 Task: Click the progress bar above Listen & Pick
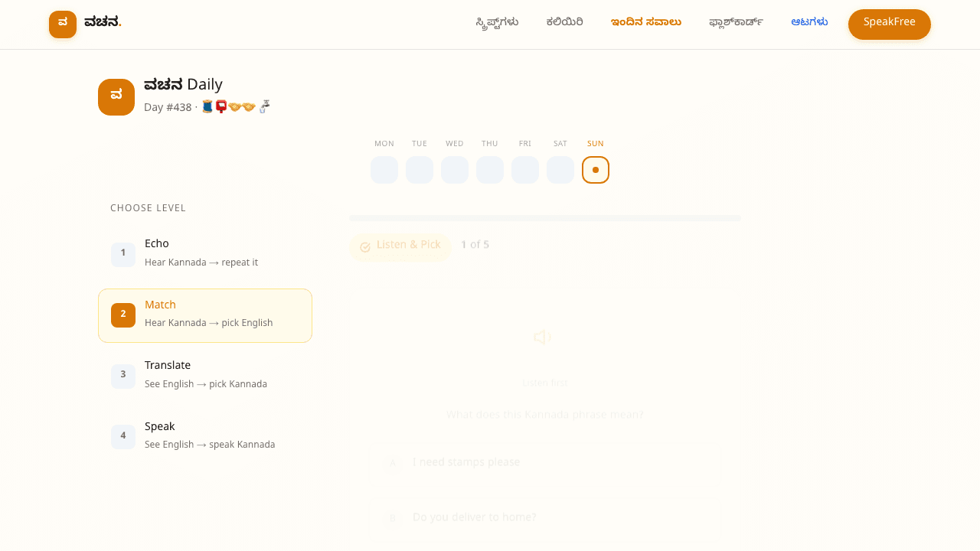[545, 217]
